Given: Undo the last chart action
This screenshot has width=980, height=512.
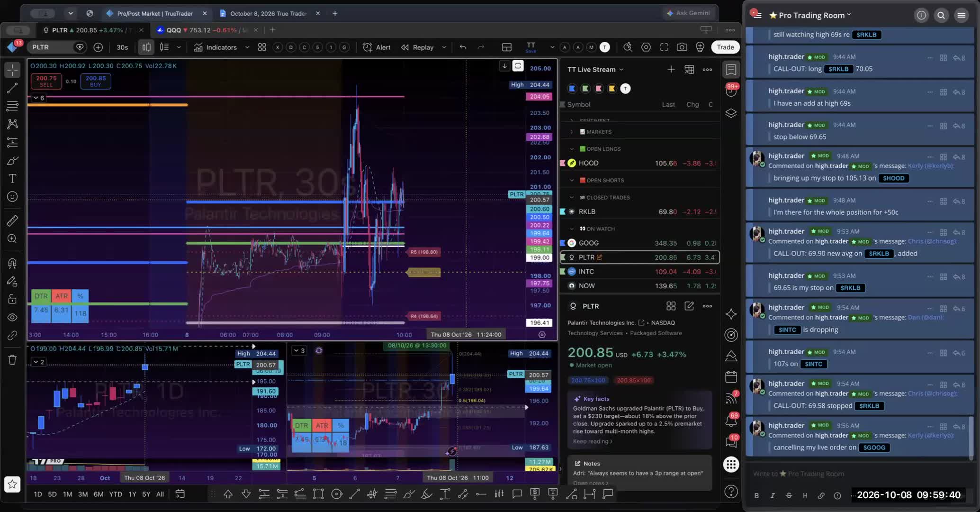Looking at the screenshot, I should [463, 47].
